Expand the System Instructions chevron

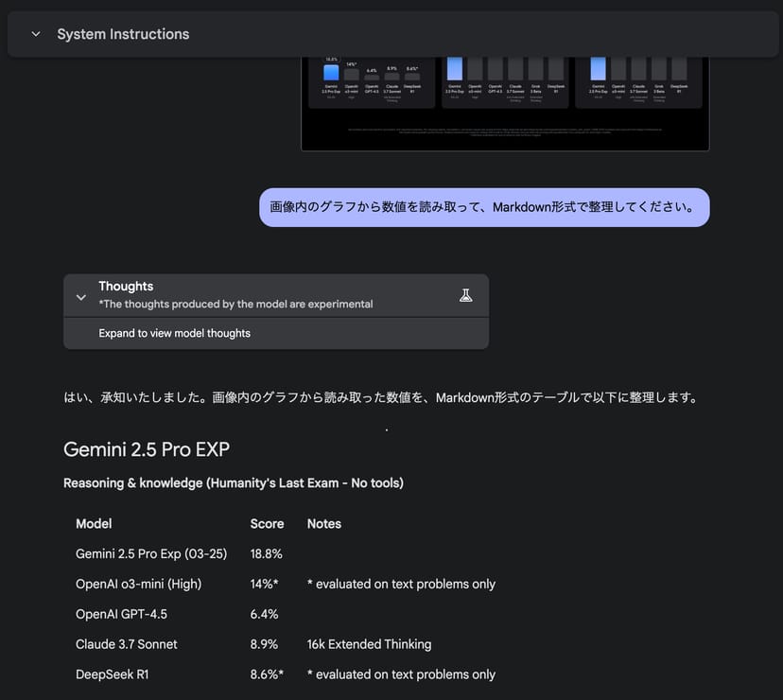[x=36, y=34]
